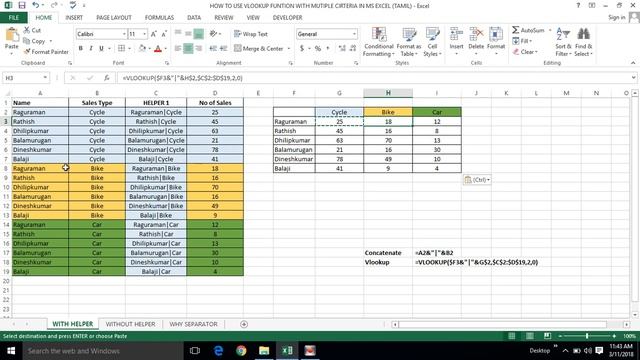
Task: Toggle Bold formatting
Action: 81,49
